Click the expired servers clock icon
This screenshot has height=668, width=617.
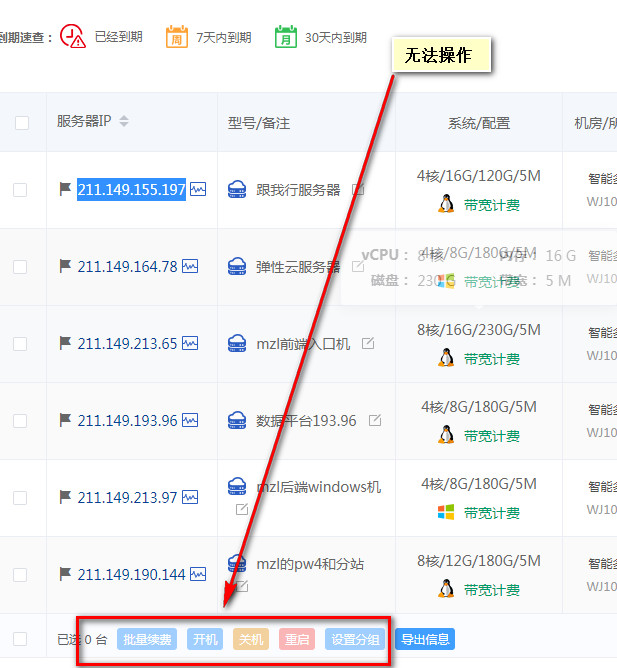coord(73,36)
